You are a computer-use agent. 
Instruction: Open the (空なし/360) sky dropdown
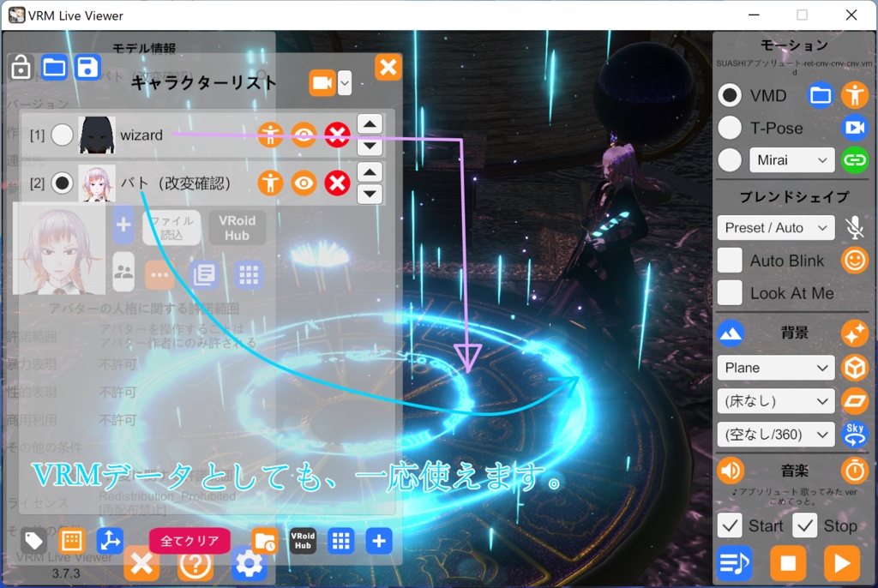775,435
